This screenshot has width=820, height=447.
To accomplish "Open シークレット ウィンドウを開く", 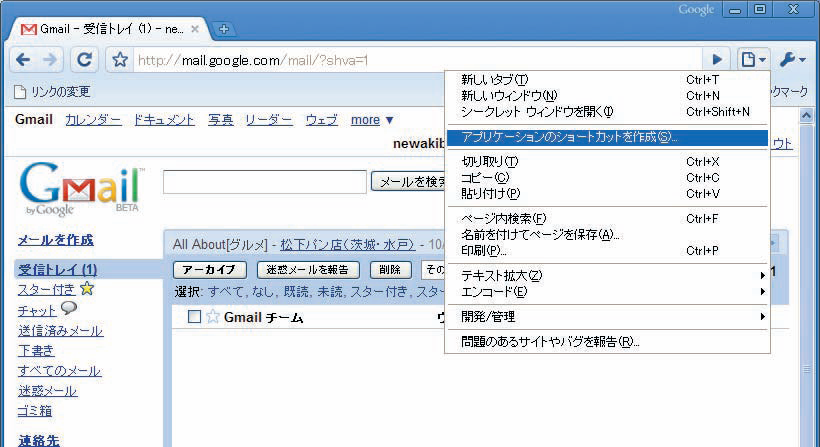I will tap(607, 112).
